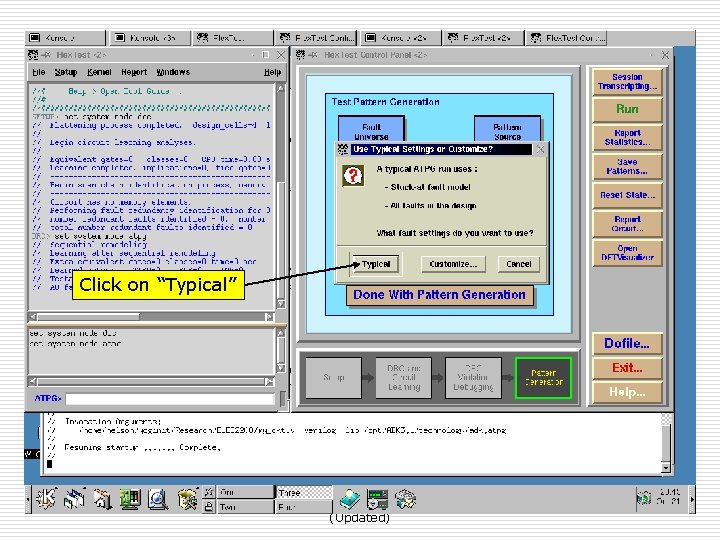Switch to desktop Three in pager
720x540 pixels.
(x=304, y=492)
